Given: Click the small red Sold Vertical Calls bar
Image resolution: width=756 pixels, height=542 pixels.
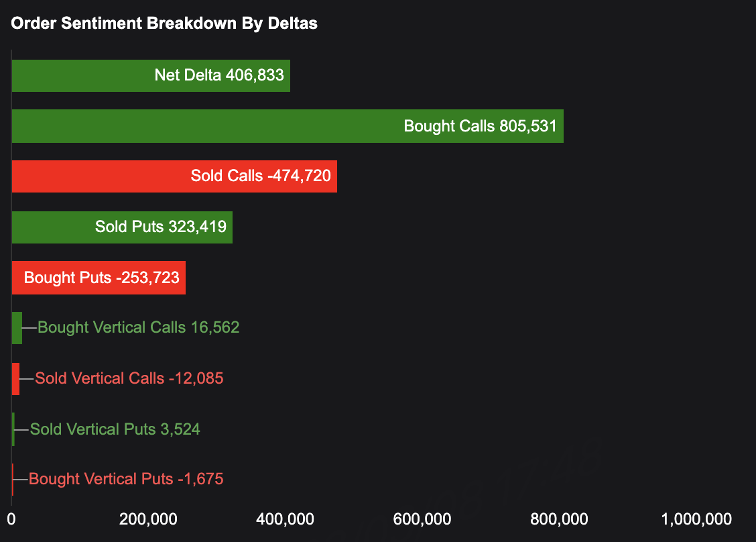Looking at the screenshot, I should 15,379.
